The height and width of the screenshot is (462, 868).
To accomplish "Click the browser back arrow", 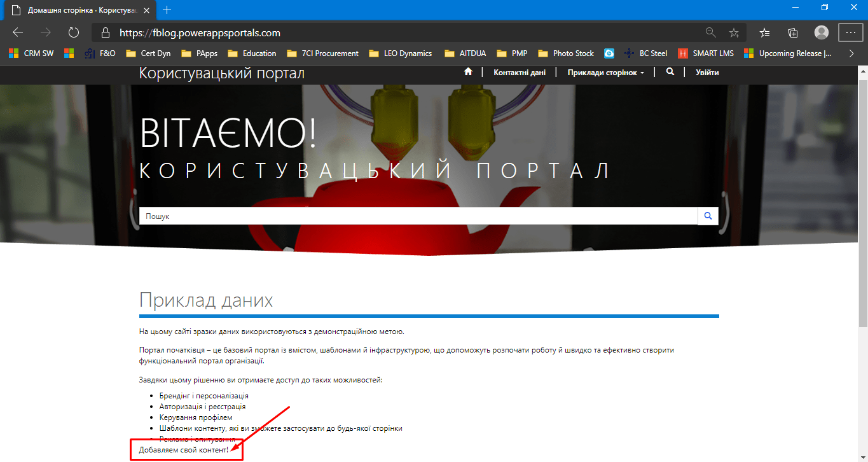I will tap(18, 32).
